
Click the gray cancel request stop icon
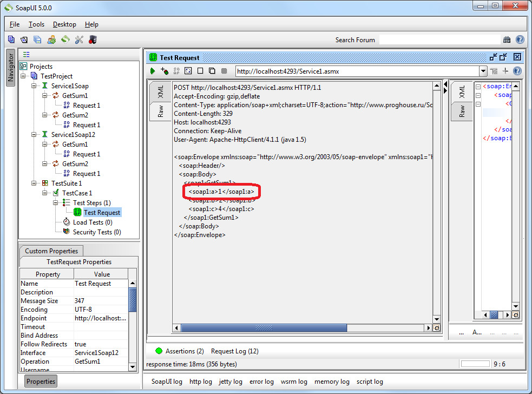click(224, 71)
